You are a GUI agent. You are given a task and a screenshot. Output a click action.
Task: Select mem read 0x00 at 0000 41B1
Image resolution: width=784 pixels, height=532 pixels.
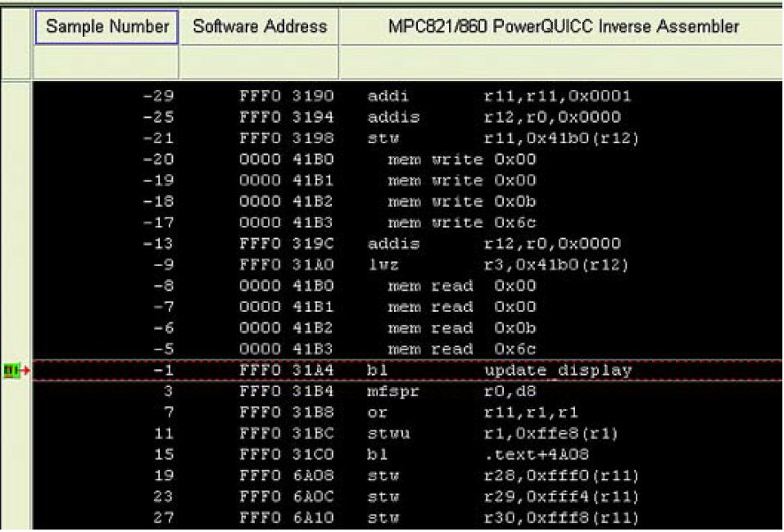[x=461, y=307]
